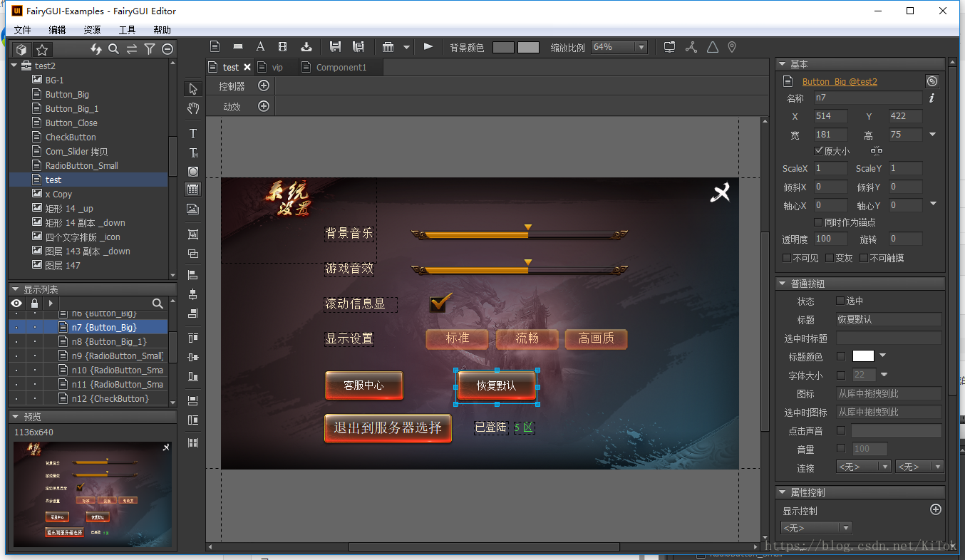Open the library search with the magnifier icon

click(114, 49)
